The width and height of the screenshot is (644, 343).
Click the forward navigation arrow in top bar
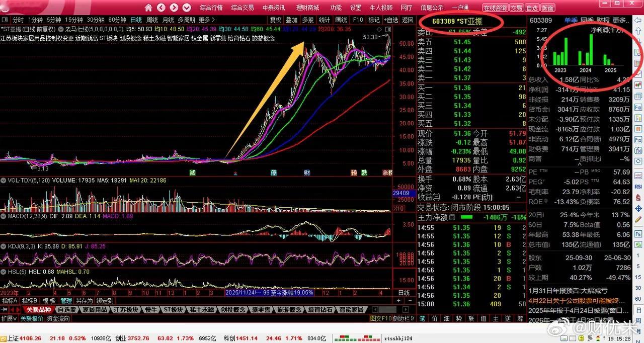[x=174, y=8]
